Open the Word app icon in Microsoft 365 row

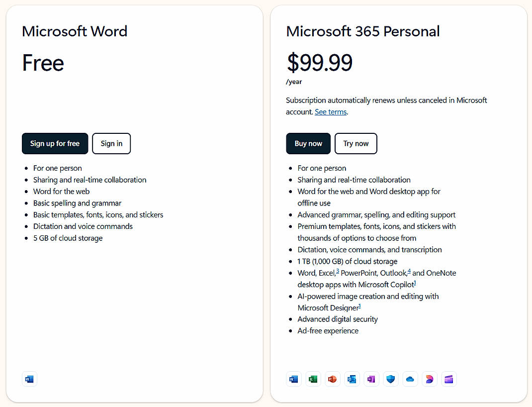[293, 379]
